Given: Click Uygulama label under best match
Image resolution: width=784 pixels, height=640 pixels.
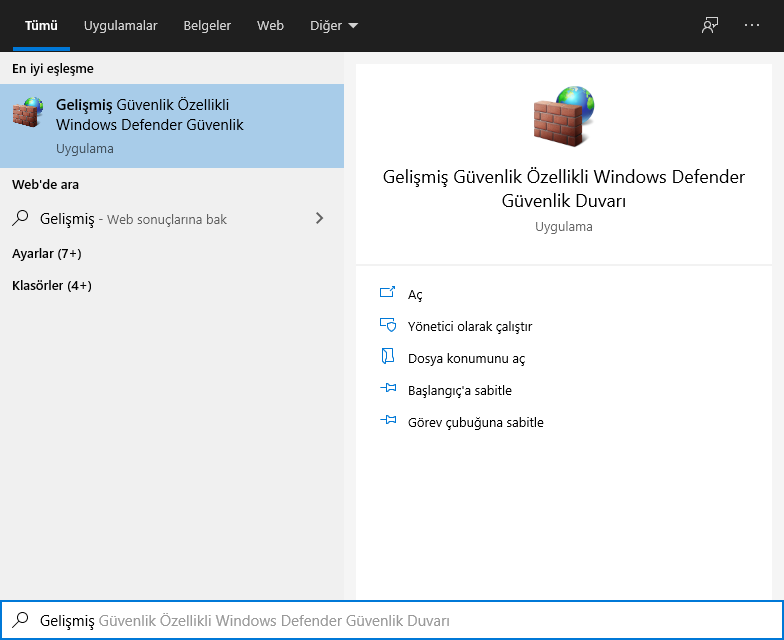Looking at the screenshot, I should pyautogui.click(x=84, y=148).
